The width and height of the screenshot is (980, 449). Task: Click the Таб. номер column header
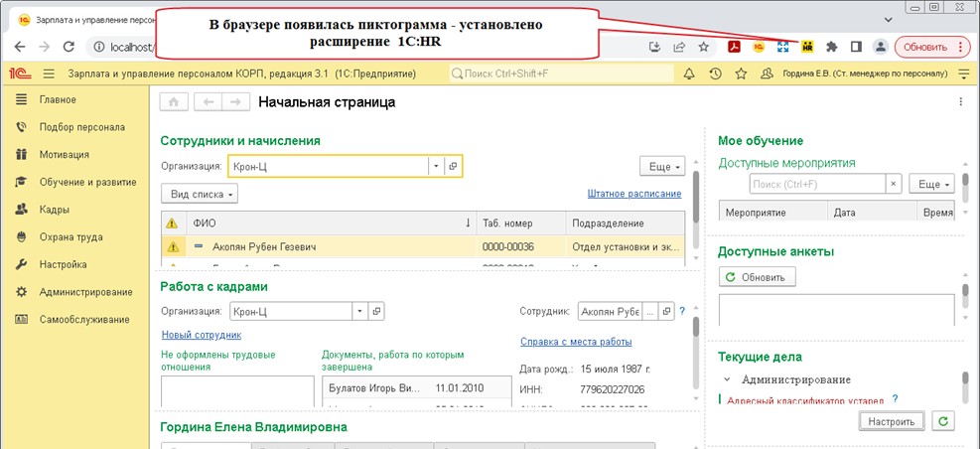coord(521,224)
